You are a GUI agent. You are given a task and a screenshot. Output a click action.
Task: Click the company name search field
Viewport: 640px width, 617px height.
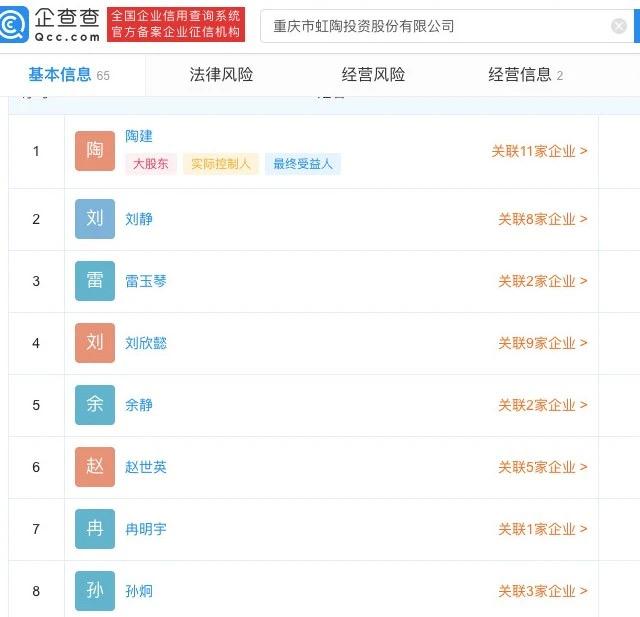(435, 26)
